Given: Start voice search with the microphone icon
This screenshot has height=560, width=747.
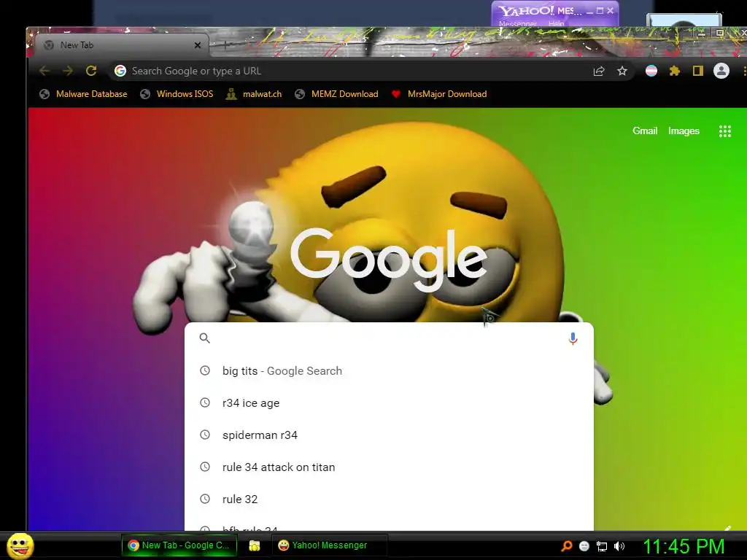Looking at the screenshot, I should [573, 338].
